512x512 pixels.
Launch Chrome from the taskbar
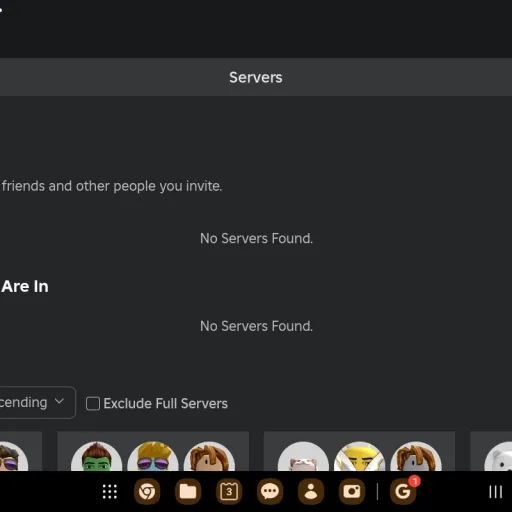(x=147, y=492)
